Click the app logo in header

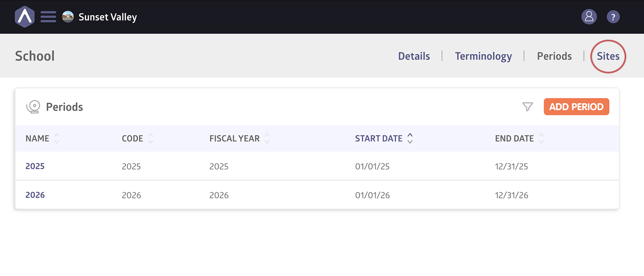coord(24,17)
